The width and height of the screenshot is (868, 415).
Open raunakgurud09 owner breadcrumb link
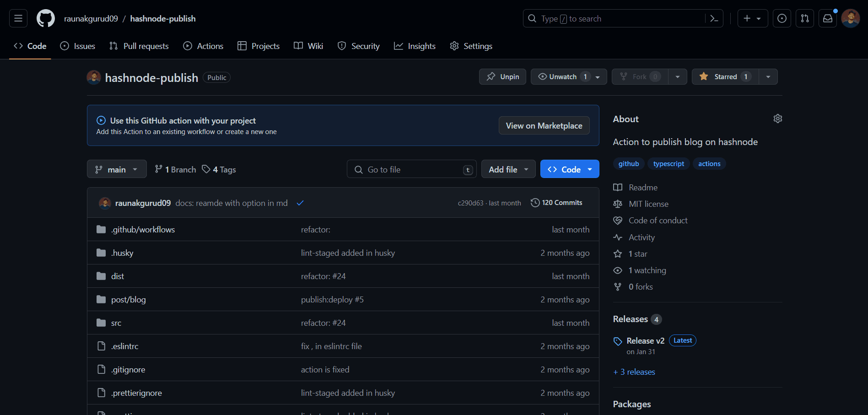coord(91,18)
